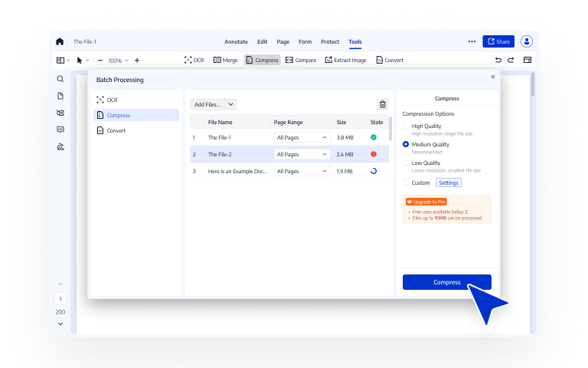Toggle the right panel layout icon
The height and width of the screenshot is (368, 588).
click(528, 60)
